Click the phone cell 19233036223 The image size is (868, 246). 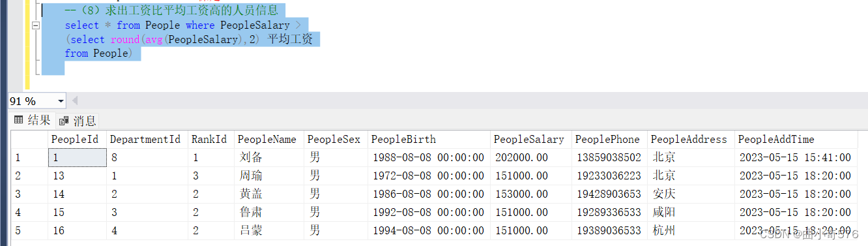609,176
